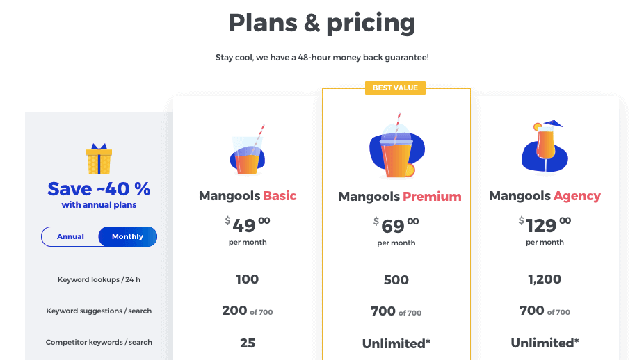
Task: Click the Save ~40 % heading
Action: coord(99,189)
